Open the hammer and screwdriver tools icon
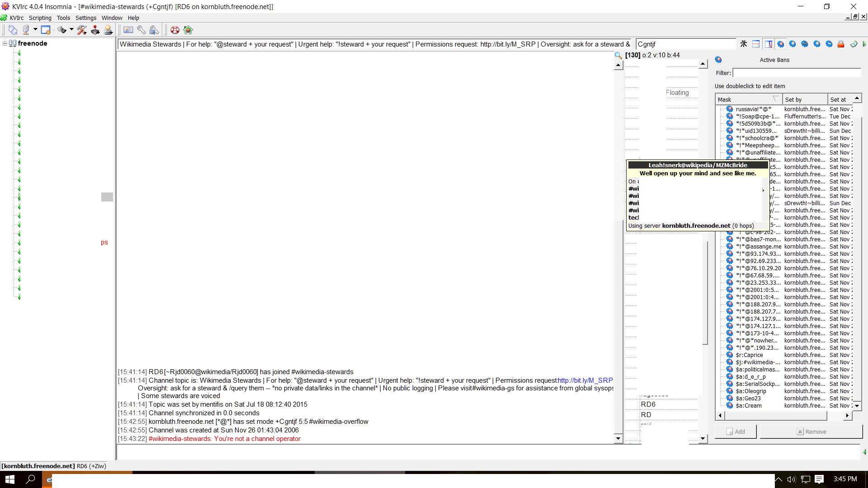Image resolution: width=868 pixels, height=488 pixels. [x=82, y=30]
